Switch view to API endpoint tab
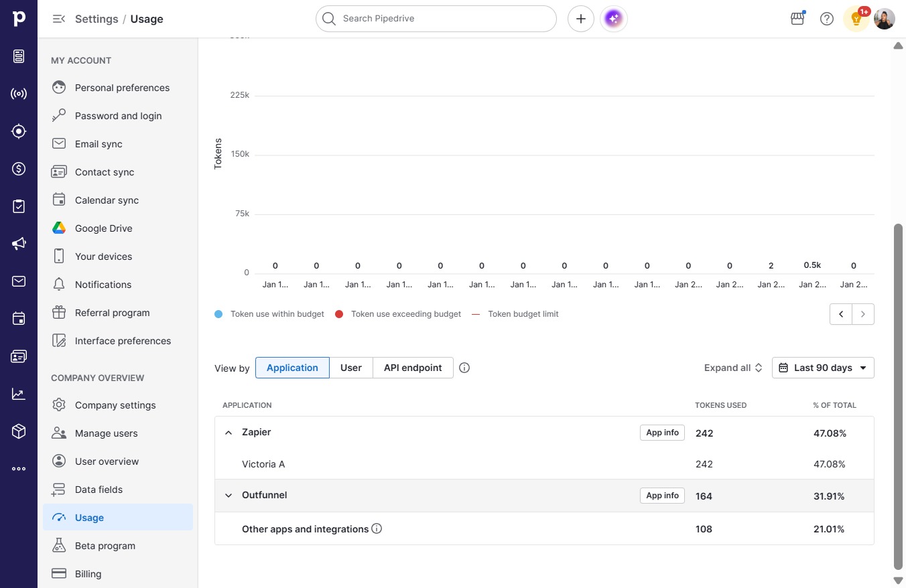 click(413, 368)
